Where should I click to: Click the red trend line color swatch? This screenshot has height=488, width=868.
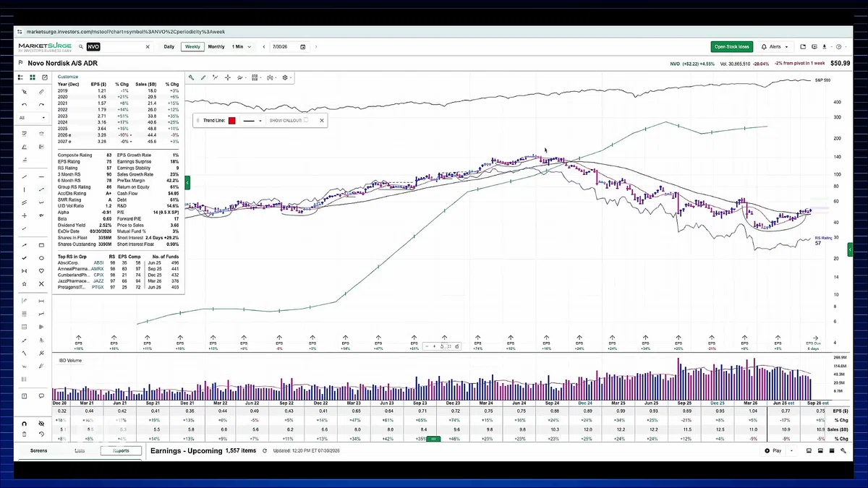(232, 121)
